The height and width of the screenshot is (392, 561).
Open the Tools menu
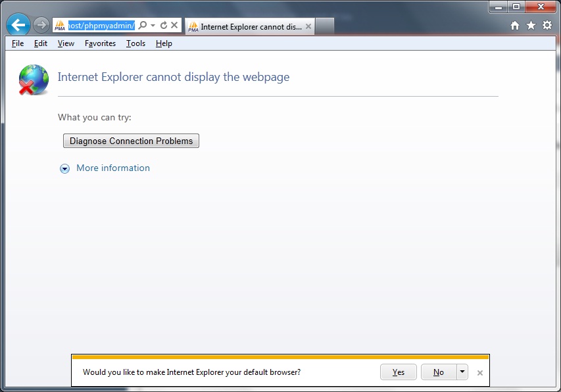pos(135,43)
